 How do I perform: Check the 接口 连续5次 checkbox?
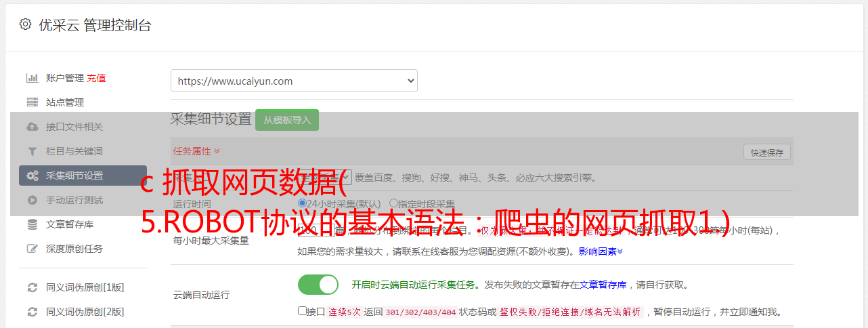[302, 311]
